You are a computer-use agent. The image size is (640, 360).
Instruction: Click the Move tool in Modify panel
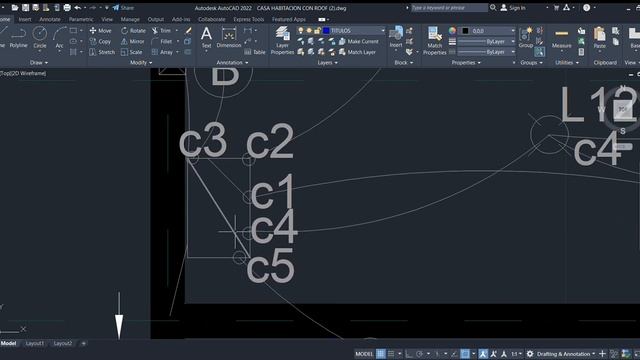pyautogui.click(x=100, y=31)
